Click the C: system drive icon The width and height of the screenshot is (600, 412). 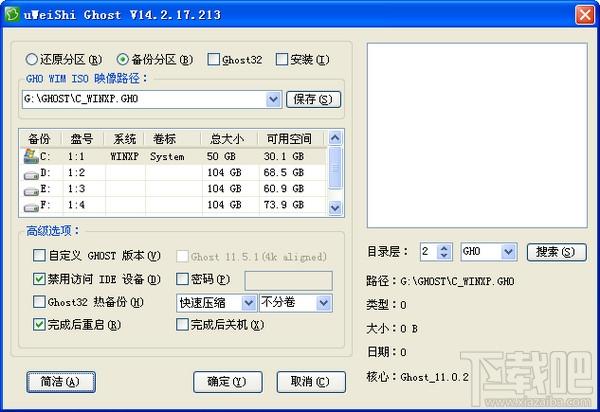point(31,156)
